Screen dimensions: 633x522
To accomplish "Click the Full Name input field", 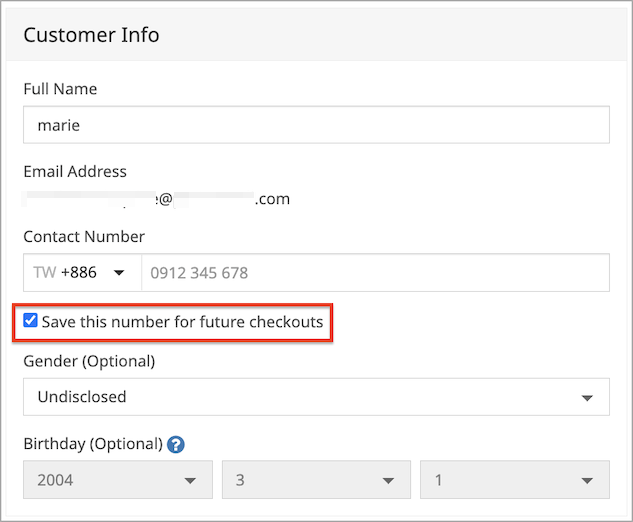I will coord(316,125).
